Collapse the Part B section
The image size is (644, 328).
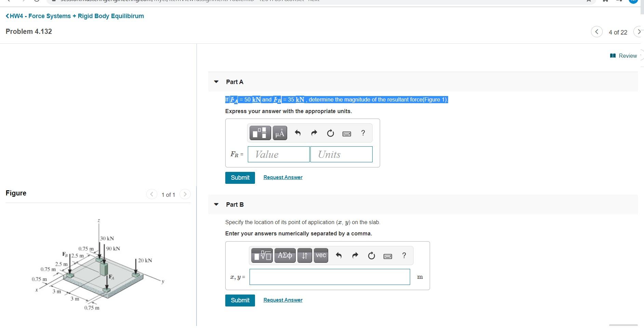click(x=216, y=204)
